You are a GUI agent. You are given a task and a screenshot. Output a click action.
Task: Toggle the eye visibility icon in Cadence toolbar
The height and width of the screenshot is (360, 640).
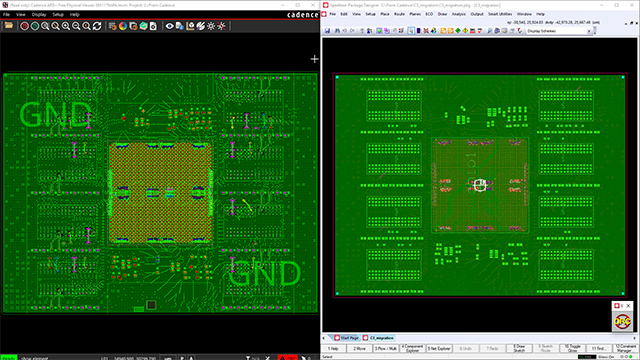click(x=169, y=26)
